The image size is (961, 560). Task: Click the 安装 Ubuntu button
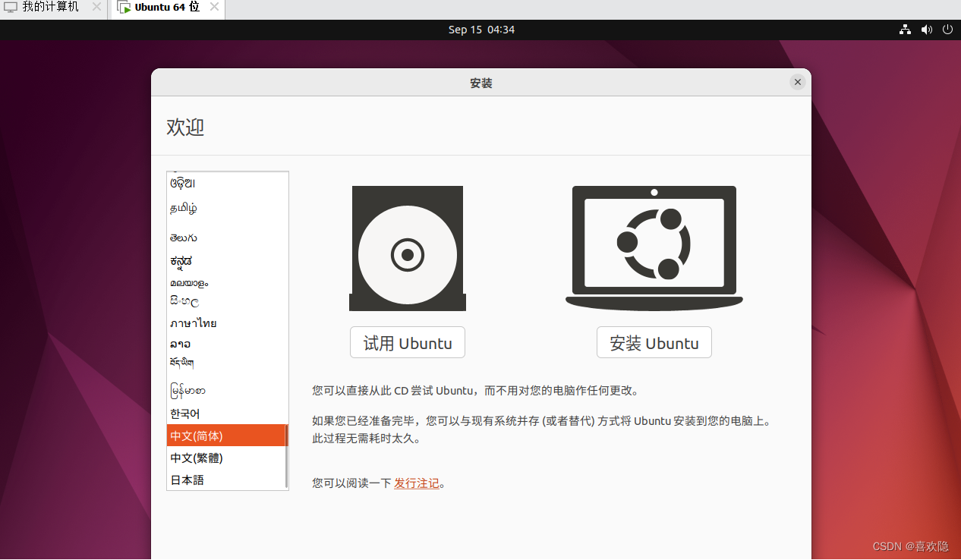tap(654, 343)
